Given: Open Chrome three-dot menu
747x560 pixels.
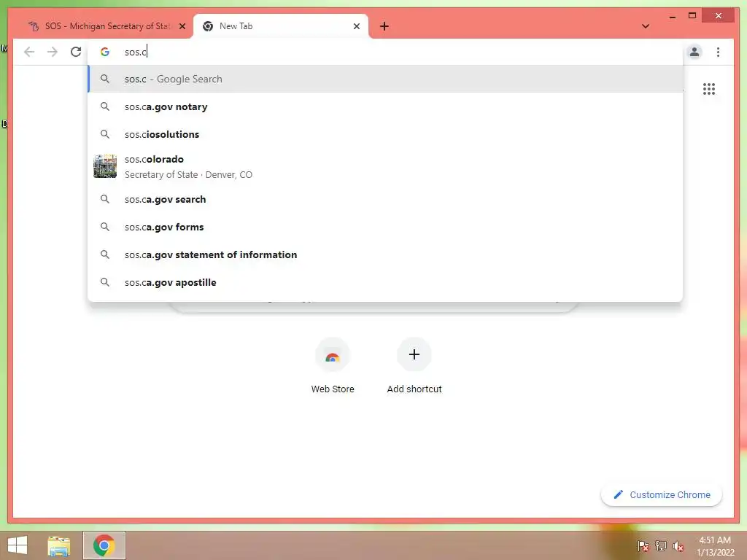Looking at the screenshot, I should 718,52.
